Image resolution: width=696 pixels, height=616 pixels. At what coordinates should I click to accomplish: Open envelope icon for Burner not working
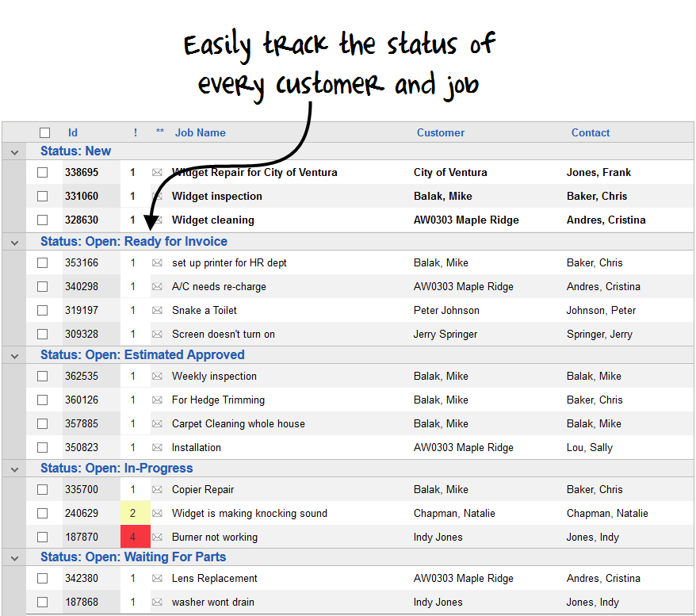tap(157, 537)
